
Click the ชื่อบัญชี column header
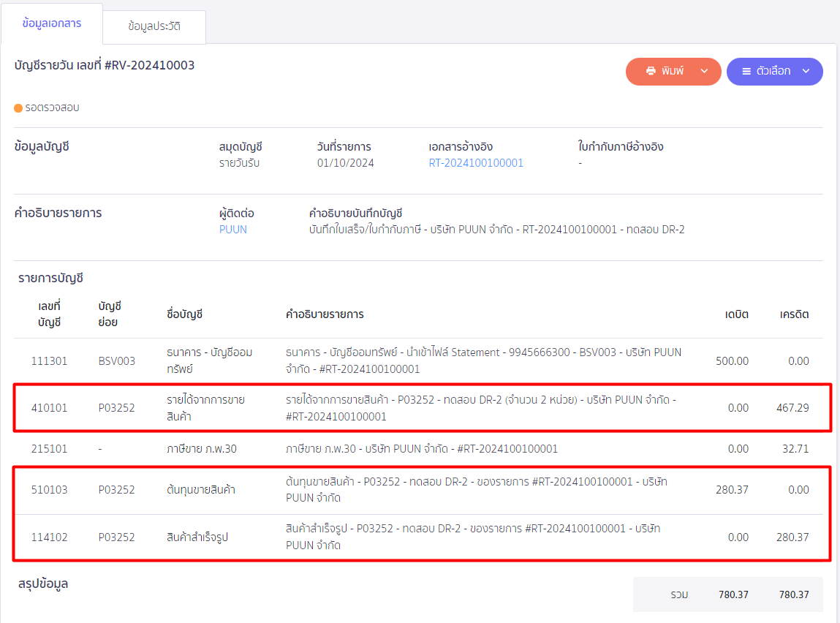[184, 314]
